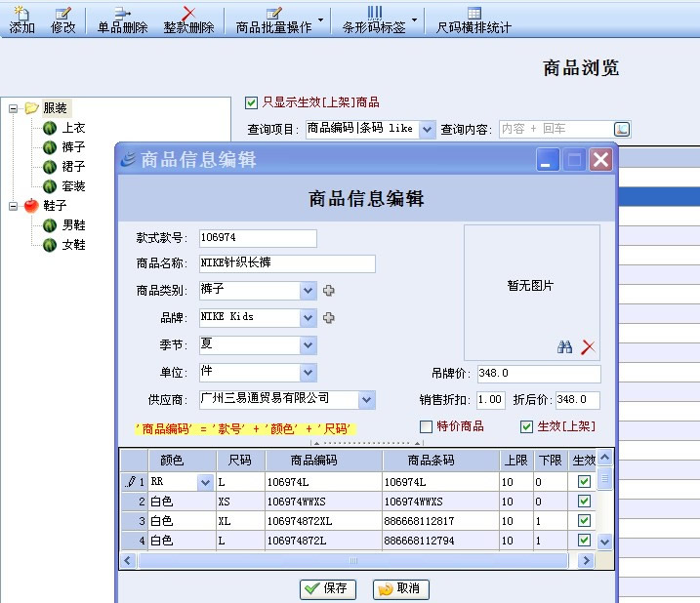Click in 款式款号 field 106974

click(x=258, y=238)
